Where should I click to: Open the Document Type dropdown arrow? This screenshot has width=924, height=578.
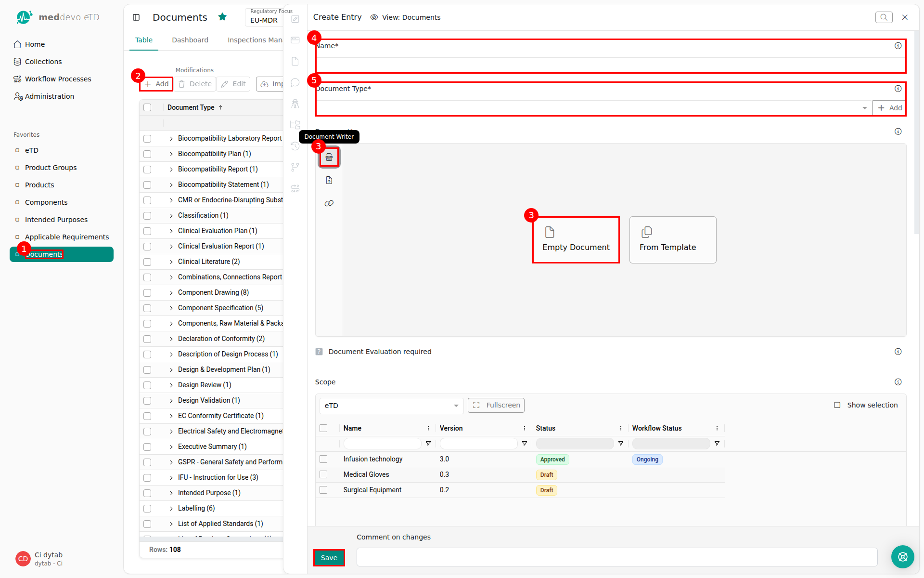click(865, 108)
